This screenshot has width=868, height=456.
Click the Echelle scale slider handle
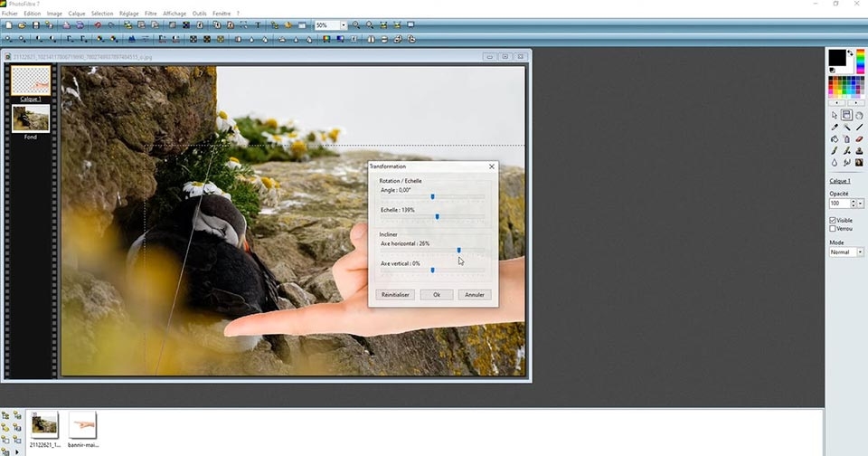438,216
